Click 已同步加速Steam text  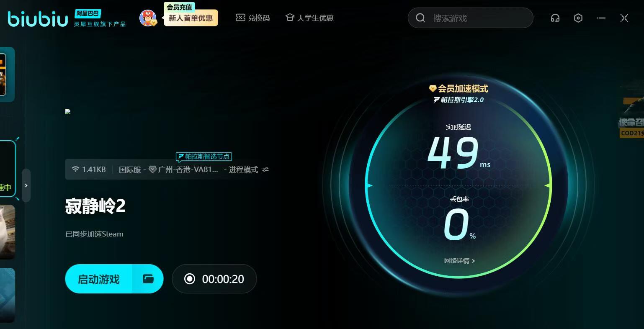point(94,234)
